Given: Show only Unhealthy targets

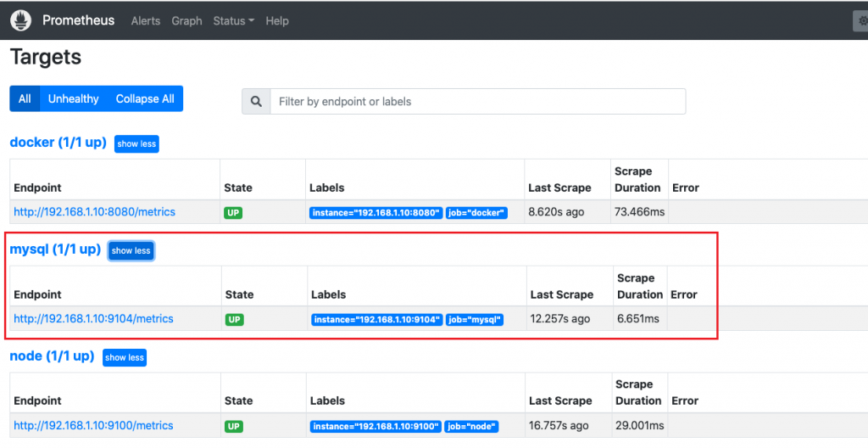Looking at the screenshot, I should pos(73,98).
